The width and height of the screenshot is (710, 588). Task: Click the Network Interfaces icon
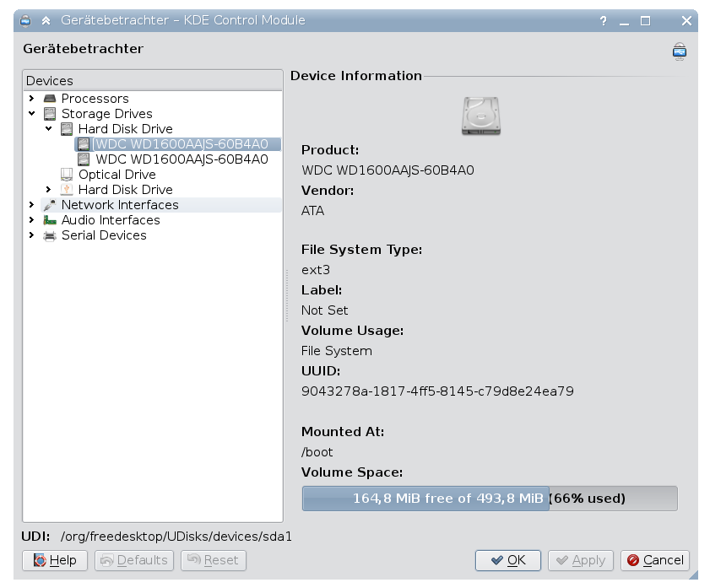pos(50,205)
